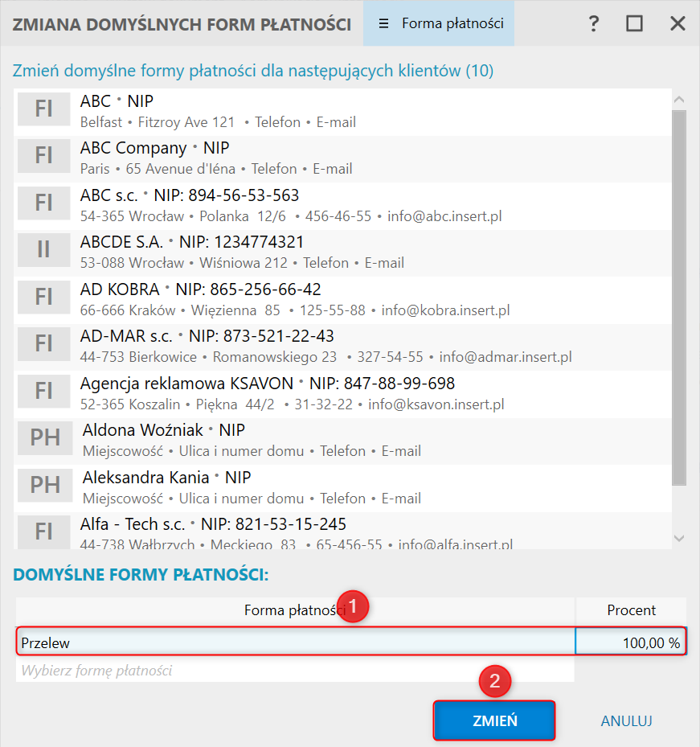Select client Alfa - Tech s.c. name

click(133, 524)
